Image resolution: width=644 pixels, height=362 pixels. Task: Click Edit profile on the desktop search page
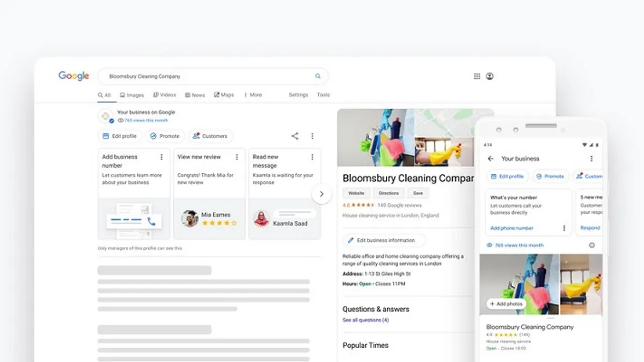(x=120, y=136)
